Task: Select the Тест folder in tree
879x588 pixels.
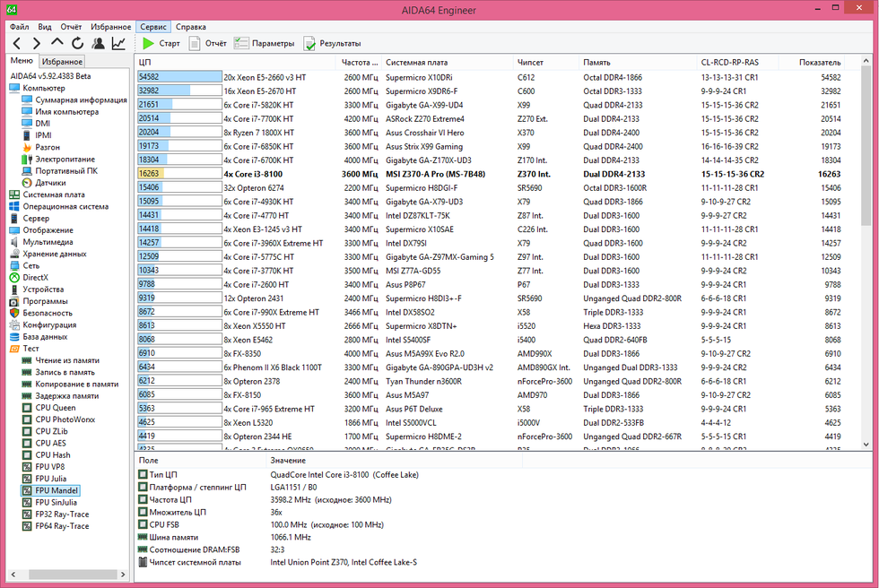Action: (30, 349)
